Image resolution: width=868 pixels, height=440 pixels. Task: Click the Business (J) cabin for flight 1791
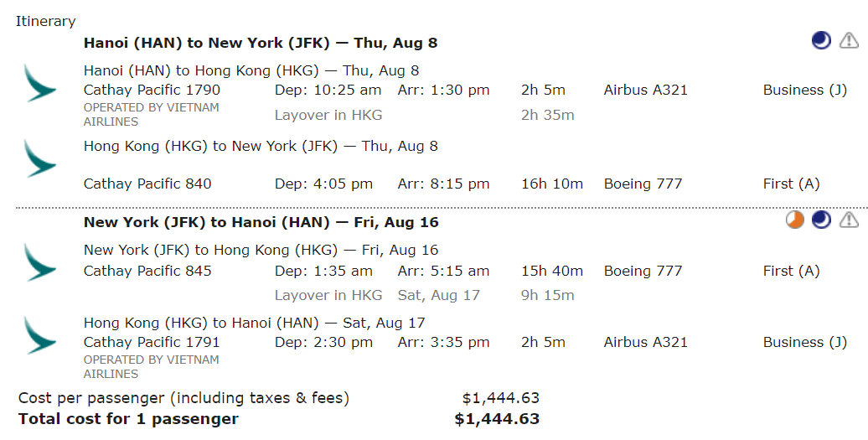[804, 342]
